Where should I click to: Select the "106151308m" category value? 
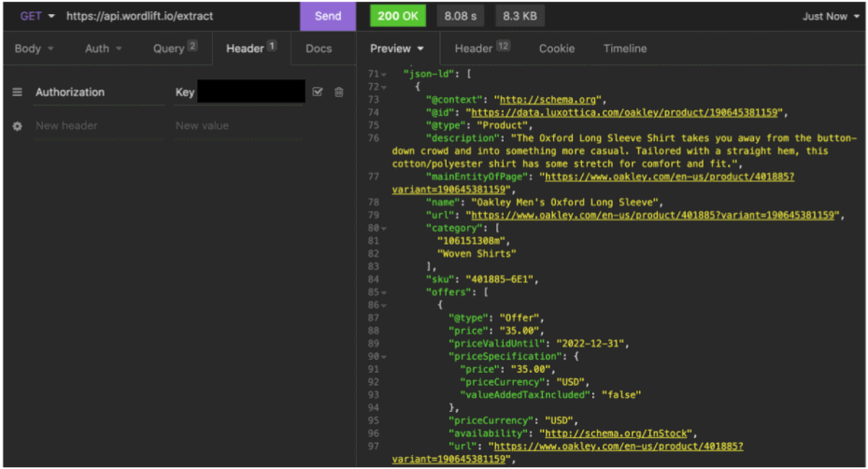471,241
